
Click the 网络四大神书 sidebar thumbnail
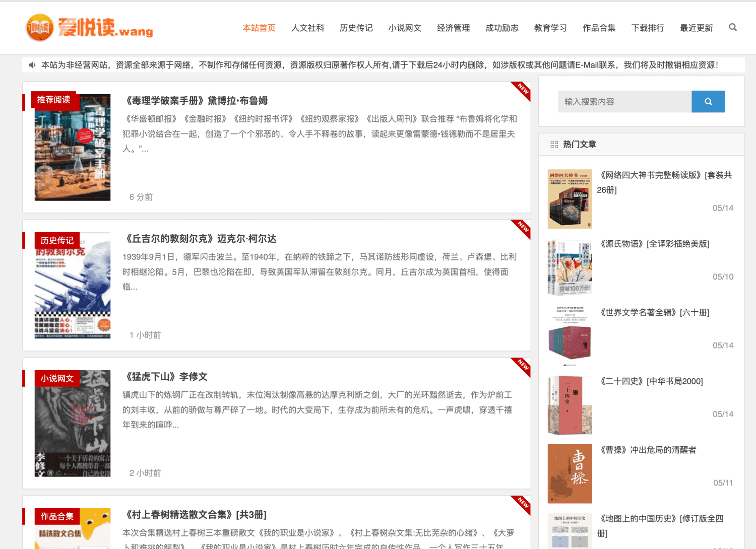click(x=570, y=199)
